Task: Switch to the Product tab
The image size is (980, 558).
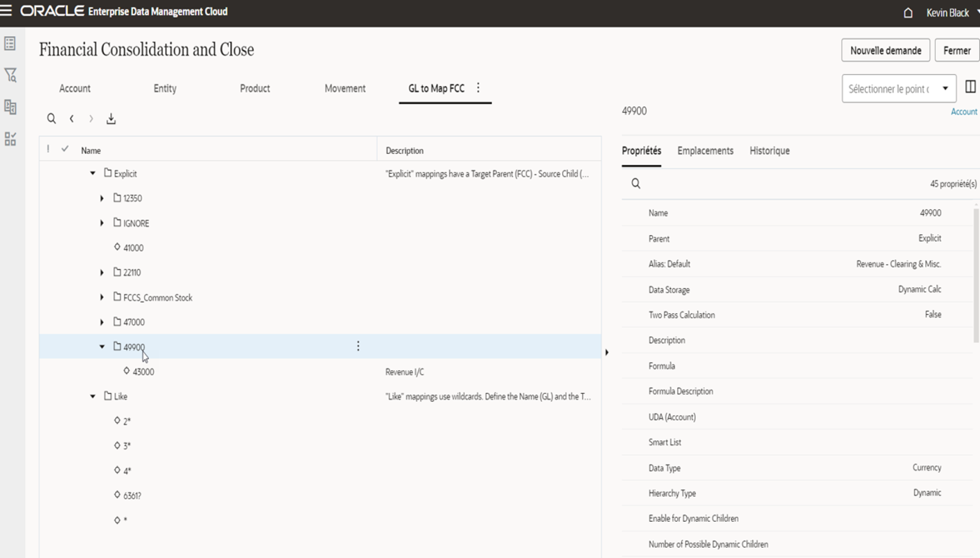Action: point(255,88)
